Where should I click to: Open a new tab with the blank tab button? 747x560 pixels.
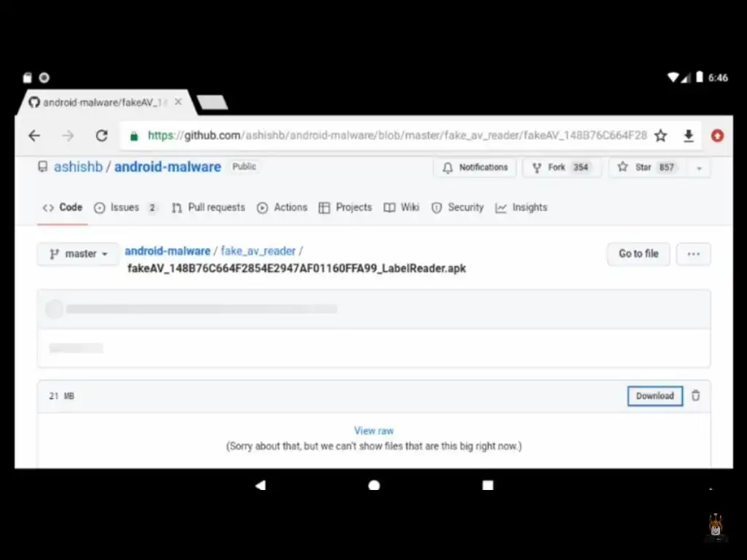click(x=212, y=102)
